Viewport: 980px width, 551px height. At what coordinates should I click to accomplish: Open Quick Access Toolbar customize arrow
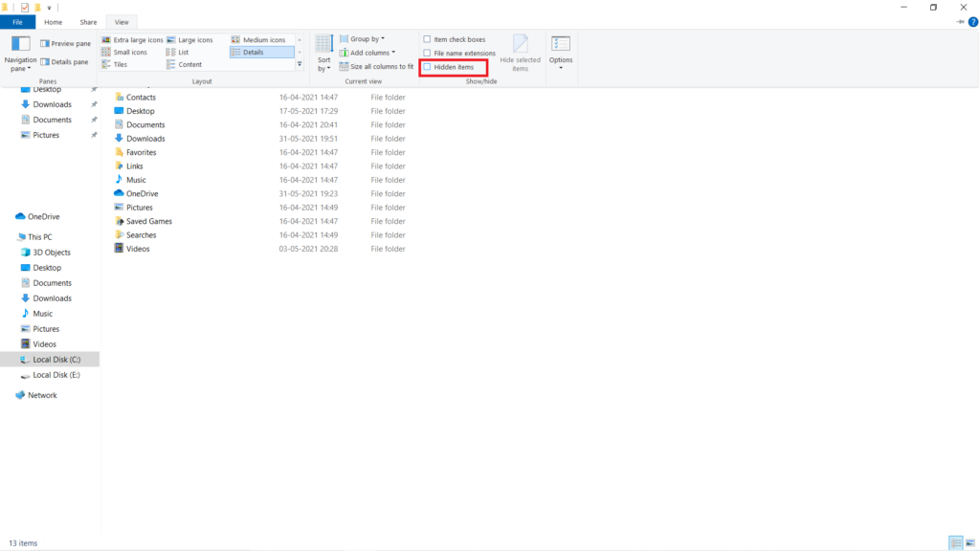coord(50,8)
